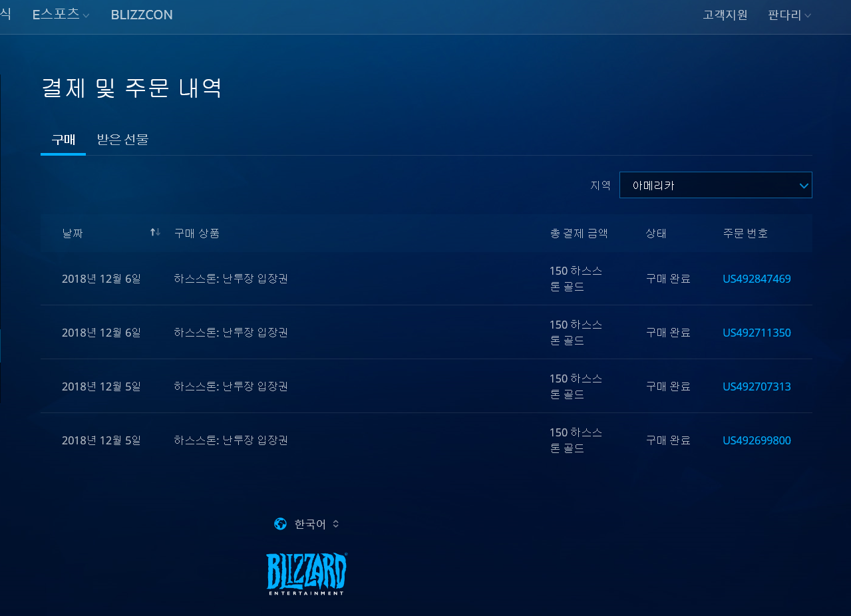This screenshot has width=851, height=616.
Task: Click the amount in US492707313 row
Action: pos(576,386)
